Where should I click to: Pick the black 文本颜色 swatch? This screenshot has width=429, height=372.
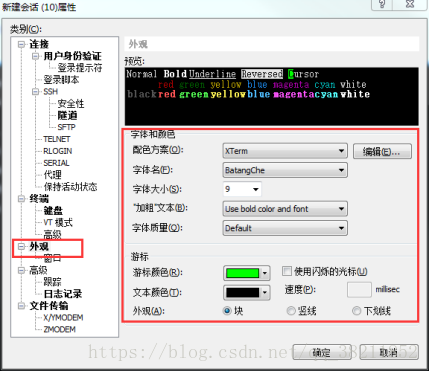pos(246,293)
